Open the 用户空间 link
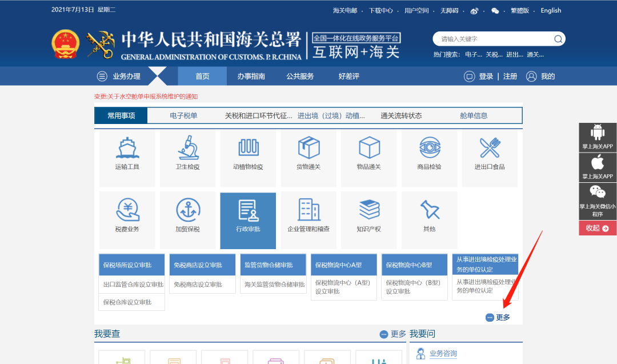617x364 pixels. [416, 11]
